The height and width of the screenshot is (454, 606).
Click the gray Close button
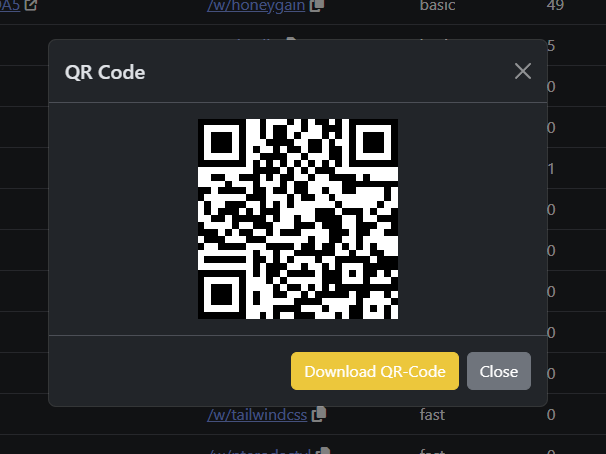(x=499, y=371)
